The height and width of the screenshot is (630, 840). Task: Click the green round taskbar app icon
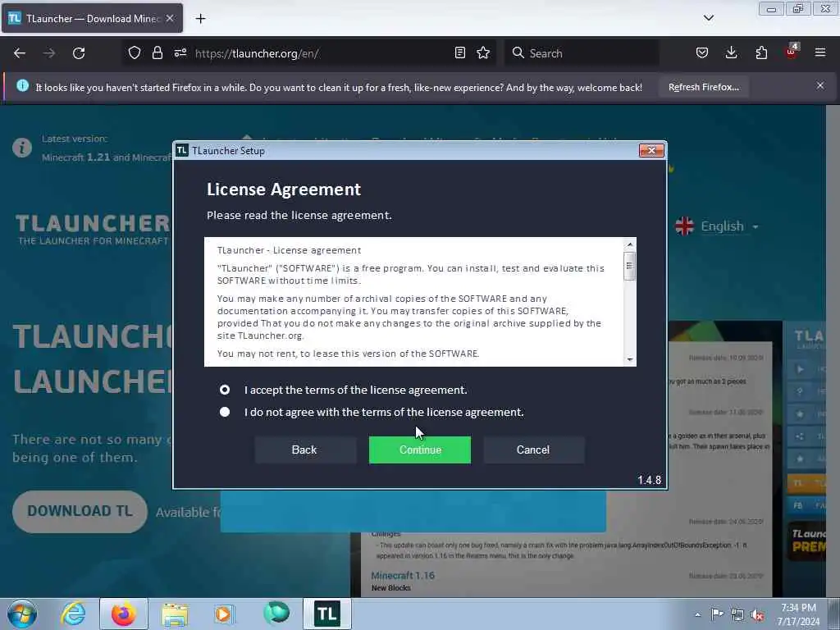(x=276, y=613)
